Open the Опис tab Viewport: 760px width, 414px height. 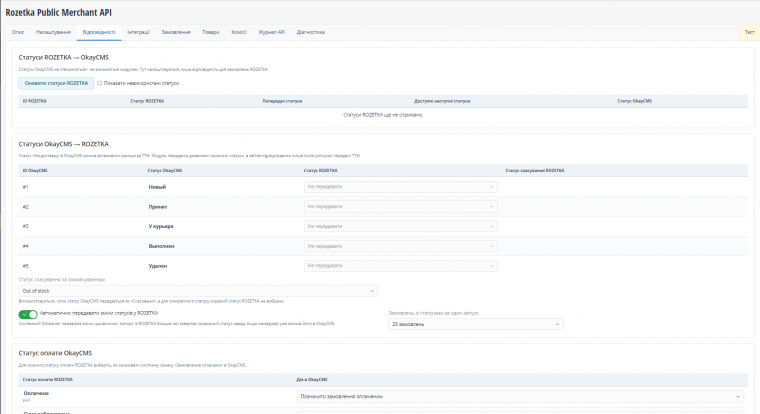pyautogui.click(x=18, y=32)
